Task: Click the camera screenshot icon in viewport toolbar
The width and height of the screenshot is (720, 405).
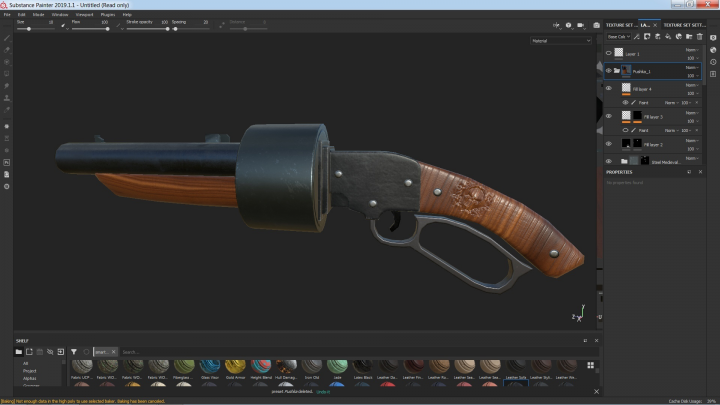Action: [596, 25]
